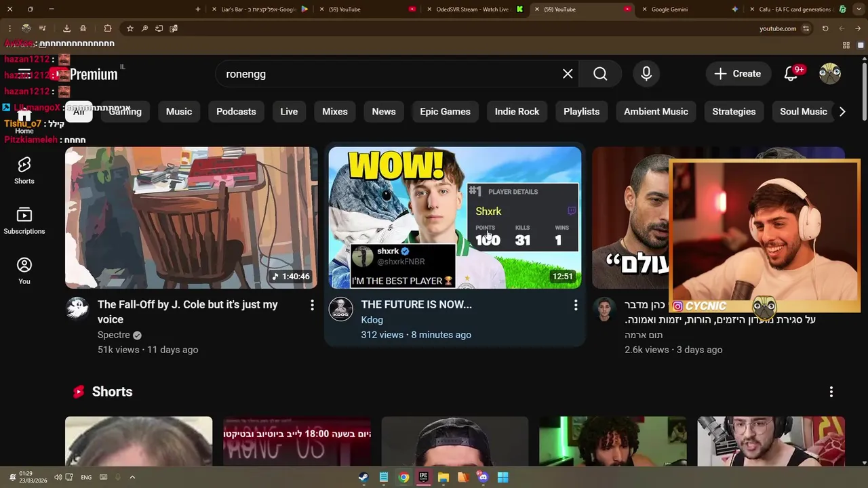This screenshot has width=868, height=488.
Task: Select the Mixes filter chip
Action: tap(335, 112)
